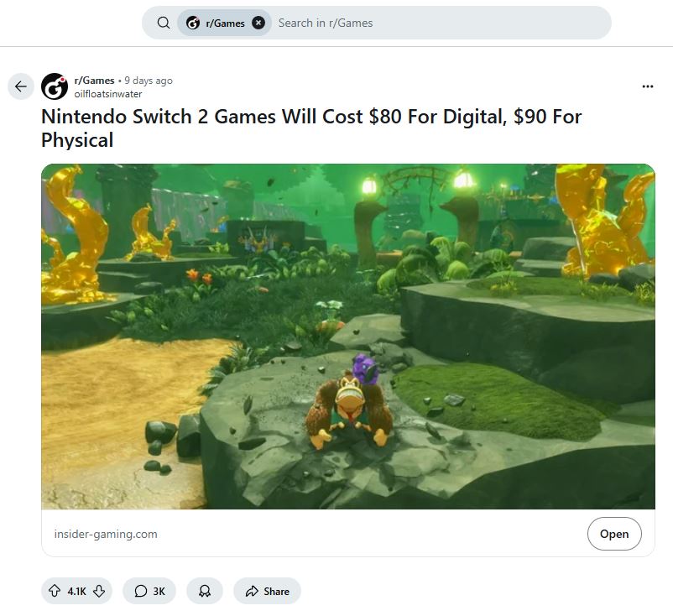Open the post's three-dot options menu
Image resolution: width=673 pixels, height=616 pixels.
pyautogui.click(x=647, y=86)
